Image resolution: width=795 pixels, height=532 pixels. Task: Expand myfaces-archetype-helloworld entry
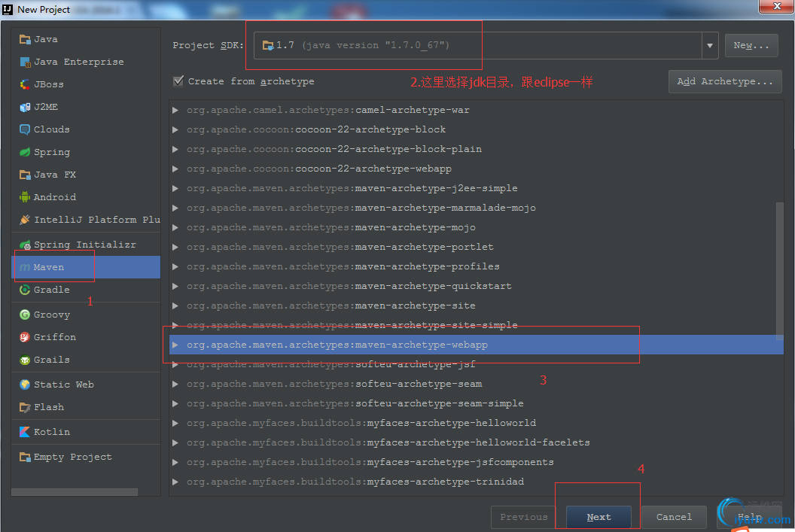tap(175, 423)
